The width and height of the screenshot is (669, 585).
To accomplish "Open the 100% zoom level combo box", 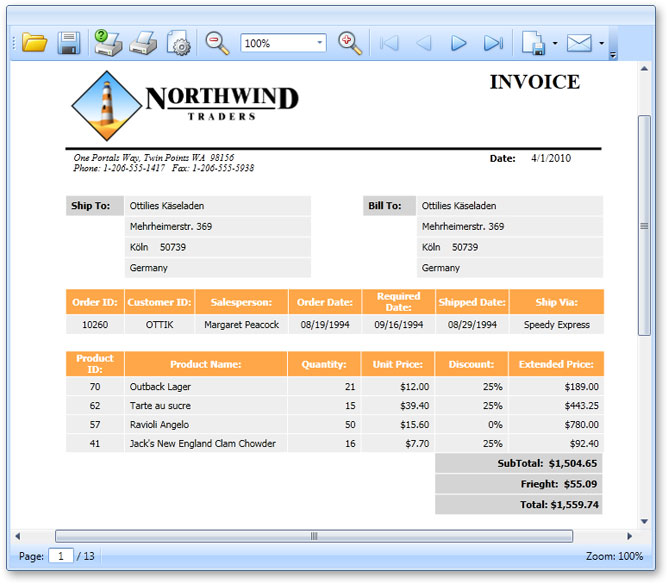I will (283, 43).
